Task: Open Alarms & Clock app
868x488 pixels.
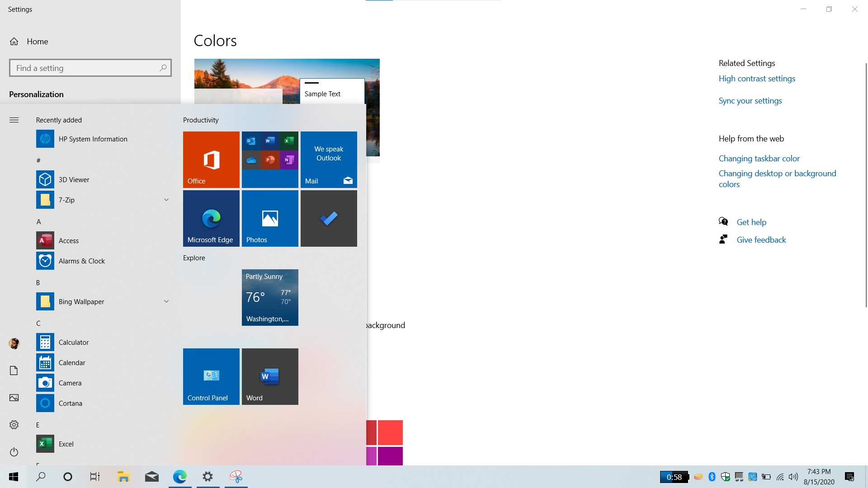Action: click(104, 261)
